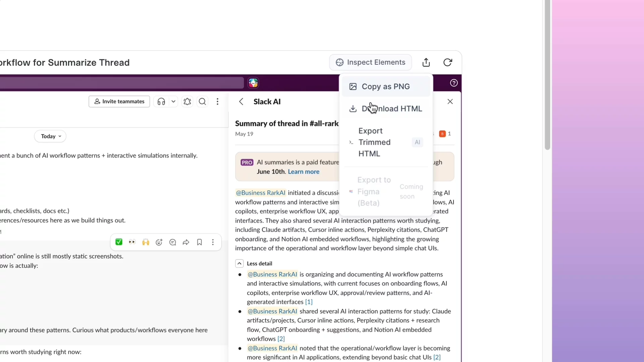This screenshot has width=644, height=362.
Task: Forward the message with the share arrow
Action: 186,242
